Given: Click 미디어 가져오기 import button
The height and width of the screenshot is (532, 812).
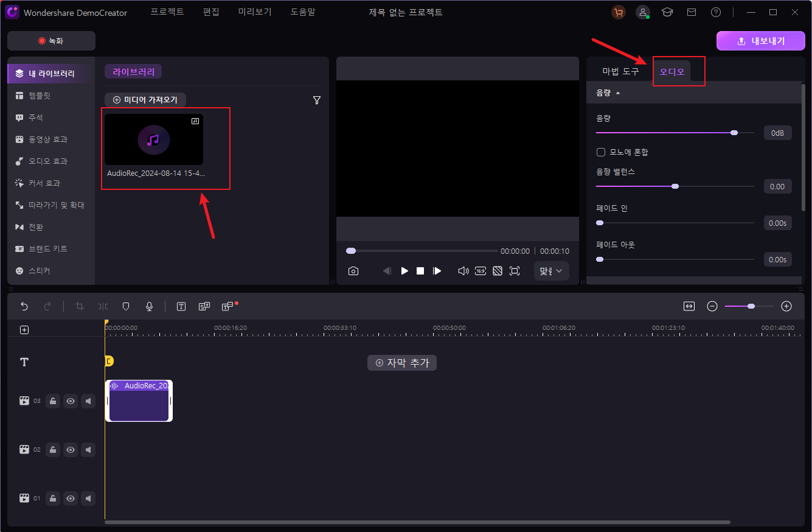Looking at the screenshot, I should point(145,100).
